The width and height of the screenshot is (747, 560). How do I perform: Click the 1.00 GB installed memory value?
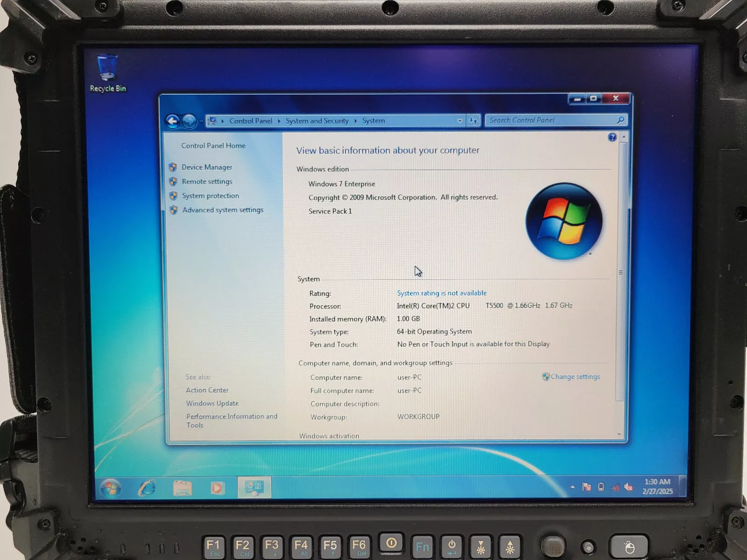(x=409, y=319)
